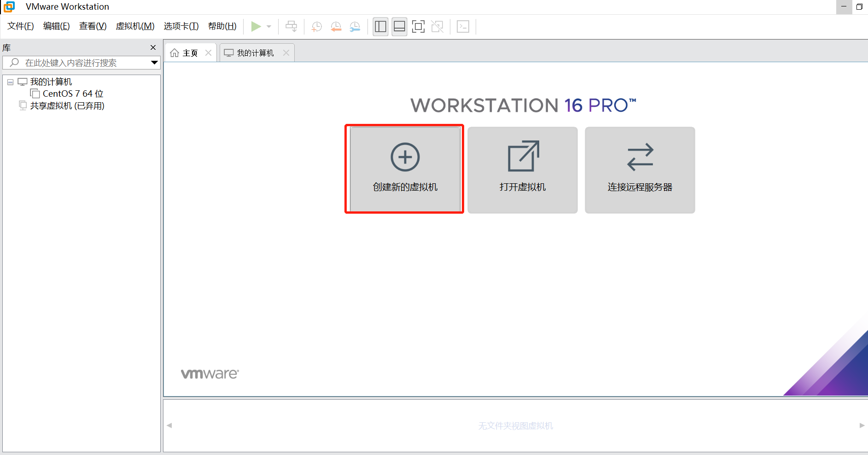Open the Snapshot Manager toolbar icon

355,27
